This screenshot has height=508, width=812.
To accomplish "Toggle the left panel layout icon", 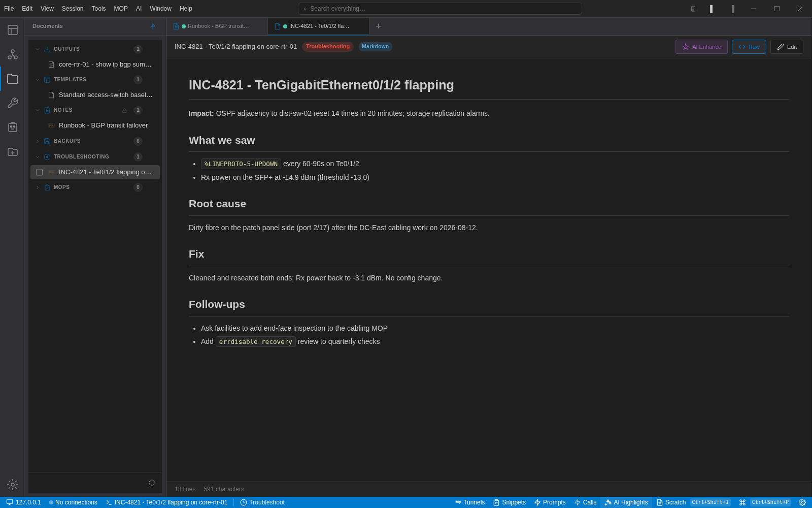I will pyautogui.click(x=712, y=9).
